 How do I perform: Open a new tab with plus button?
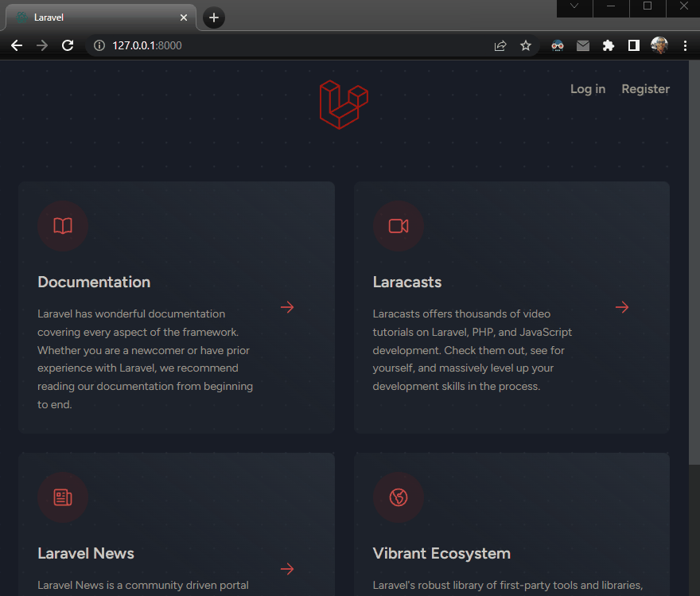click(214, 18)
